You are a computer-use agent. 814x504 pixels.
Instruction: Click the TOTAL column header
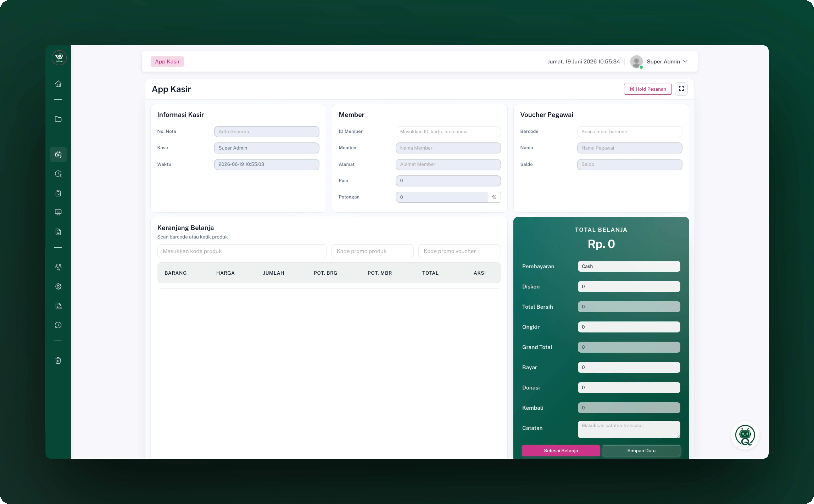(430, 273)
